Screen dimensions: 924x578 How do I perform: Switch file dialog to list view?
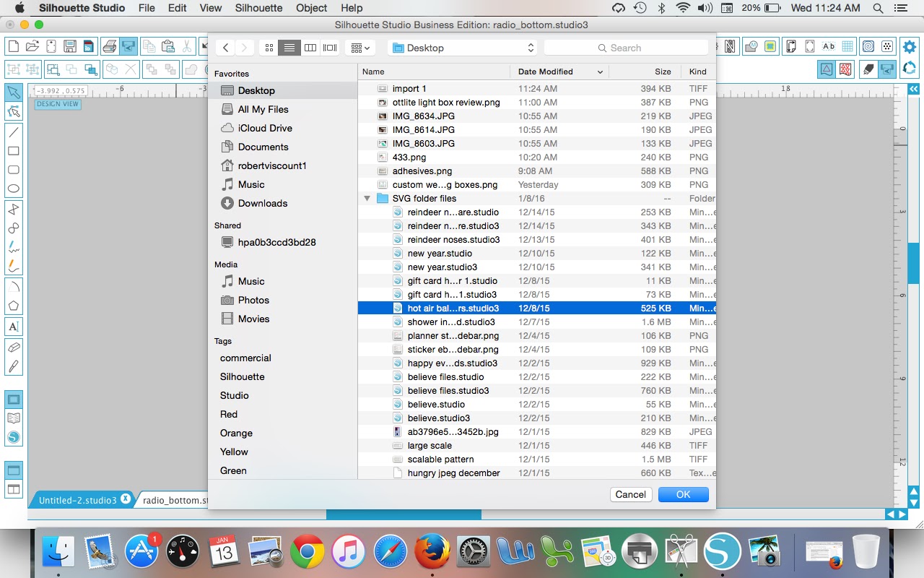pos(289,48)
